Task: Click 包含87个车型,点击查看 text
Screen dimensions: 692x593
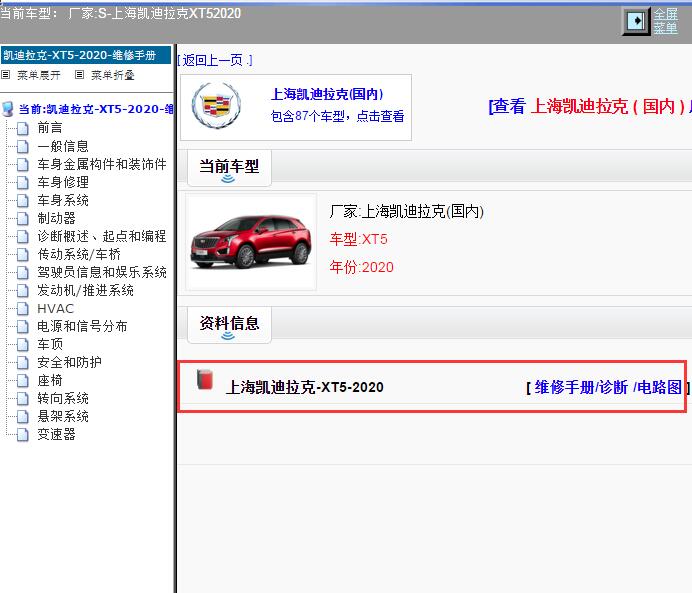Action: (337, 116)
